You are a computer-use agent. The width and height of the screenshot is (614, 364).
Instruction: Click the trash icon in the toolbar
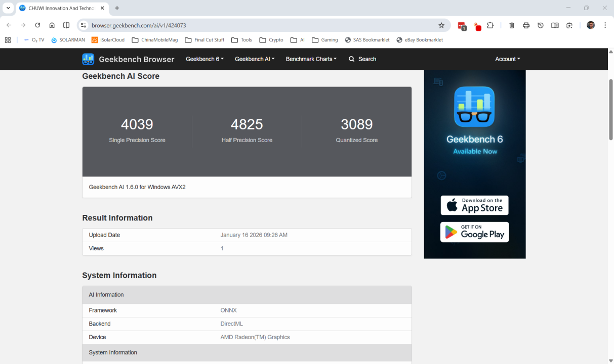point(512,25)
